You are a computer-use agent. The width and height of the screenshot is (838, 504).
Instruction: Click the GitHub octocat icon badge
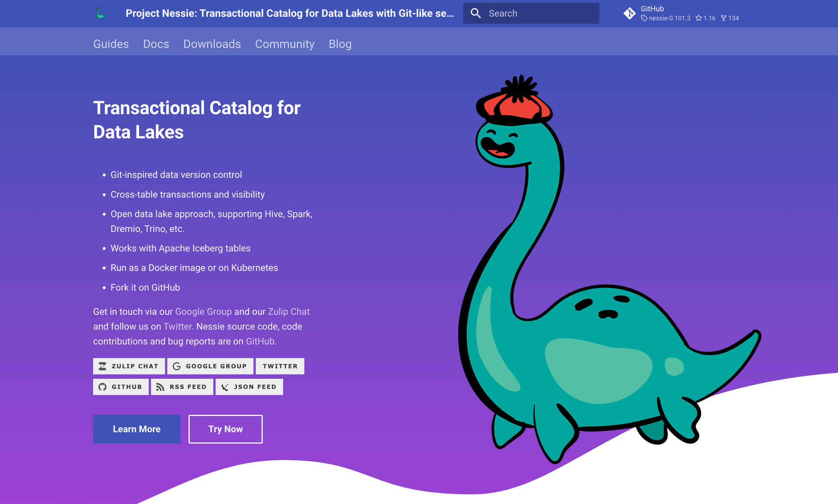coord(102,387)
